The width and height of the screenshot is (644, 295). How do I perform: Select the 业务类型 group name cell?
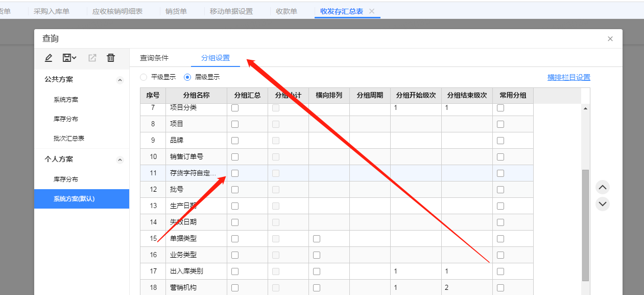pos(197,255)
